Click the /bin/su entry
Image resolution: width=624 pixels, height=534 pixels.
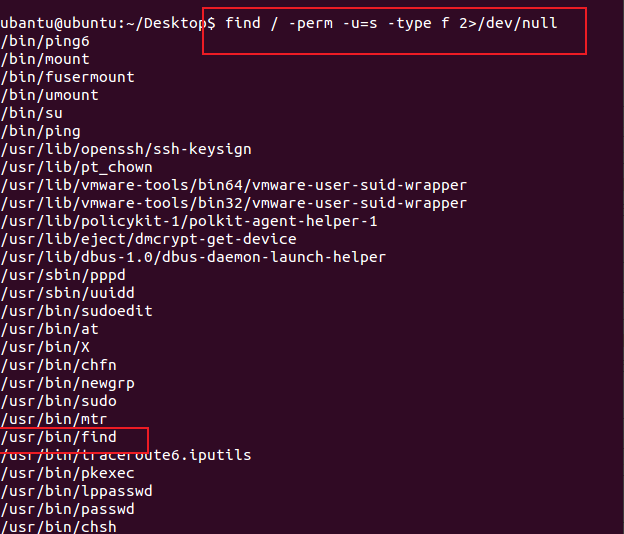(x=32, y=113)
